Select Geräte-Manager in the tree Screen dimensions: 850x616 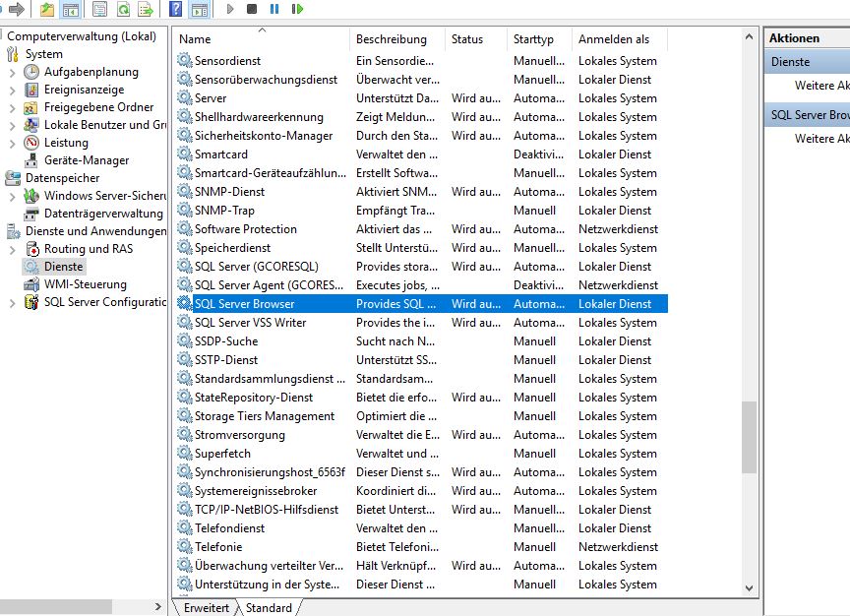[x=87, y=160]
